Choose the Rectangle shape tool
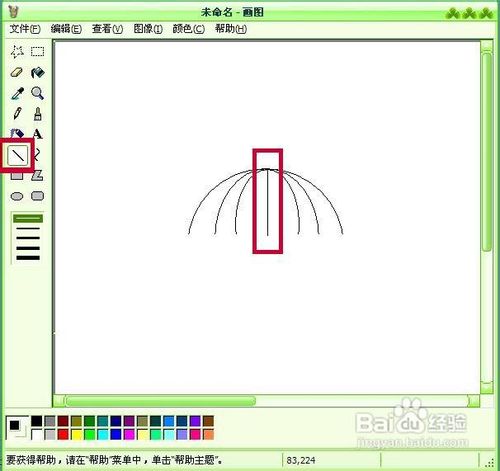Viewport: 500px width, 471px height. pyautogui.click(x=17, y=176)
